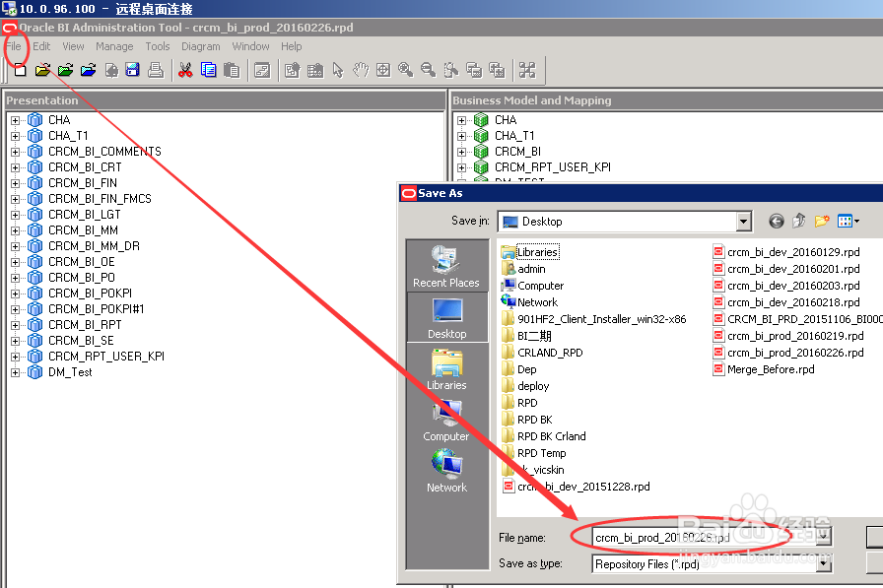Expand DM_Test node in Presentation tree
883x588 pixels.
click(x=15, y=372)
